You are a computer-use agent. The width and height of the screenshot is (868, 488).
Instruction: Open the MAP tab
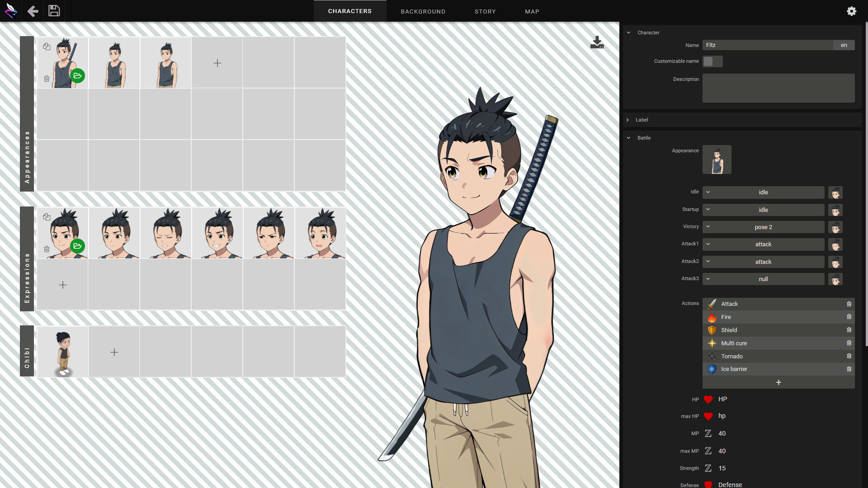click(x=532, y=11)
